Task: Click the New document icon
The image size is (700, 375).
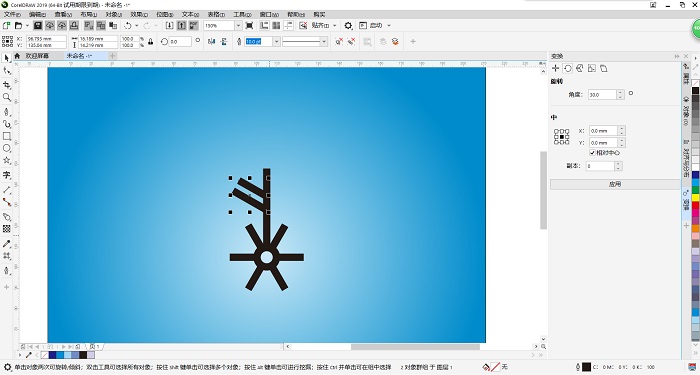Action: point(7,25)
